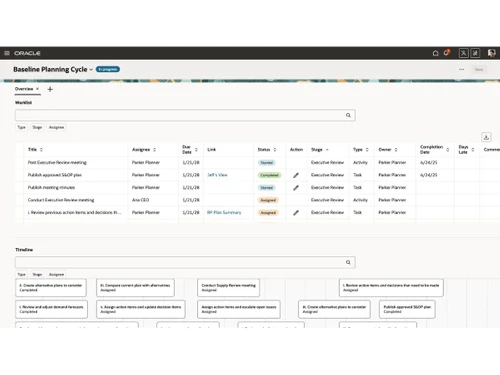Click the Started status in the Post Executive Review meeting row

tap(267, 163)
